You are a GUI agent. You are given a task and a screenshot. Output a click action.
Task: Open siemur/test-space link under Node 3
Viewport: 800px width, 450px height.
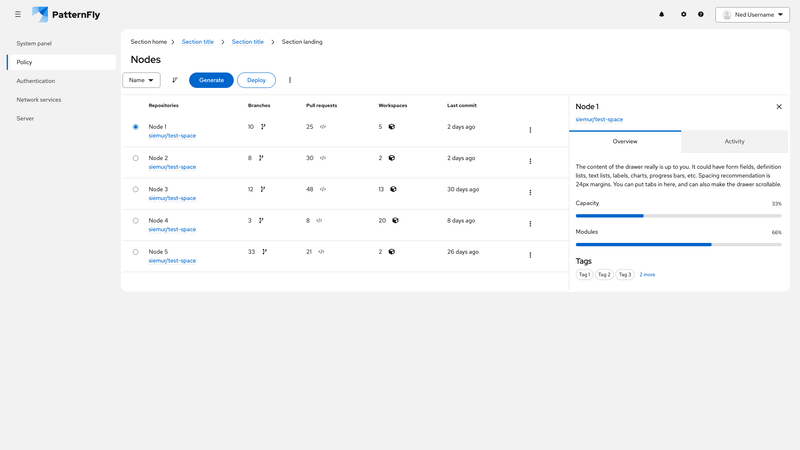[172, 198]
